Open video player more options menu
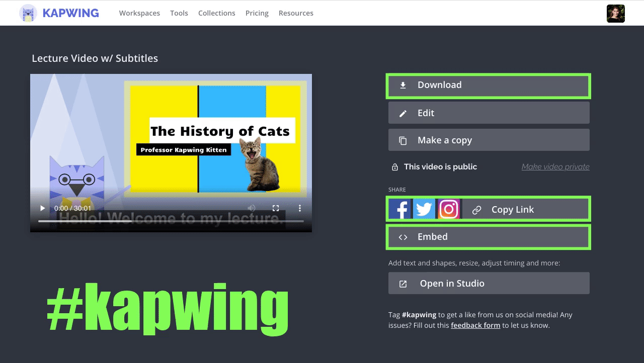This screenshot has height=363, width=644. point(300,208)
